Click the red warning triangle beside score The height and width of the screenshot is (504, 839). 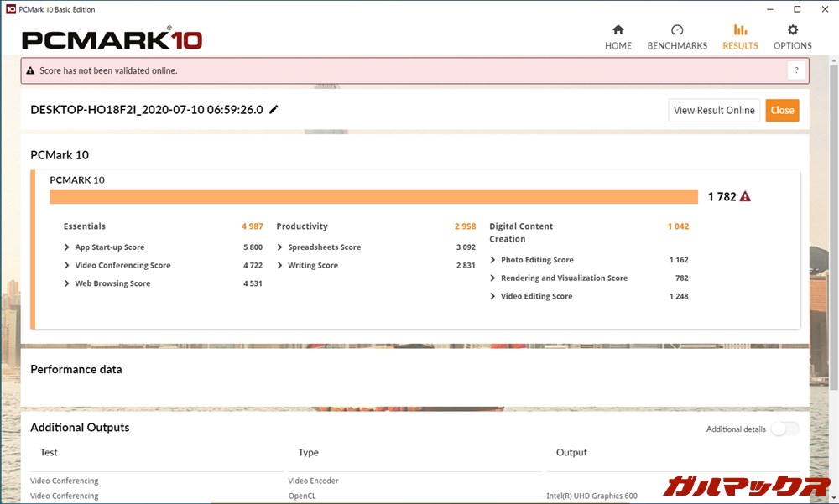pyautogui.click(x=745, y=197)
